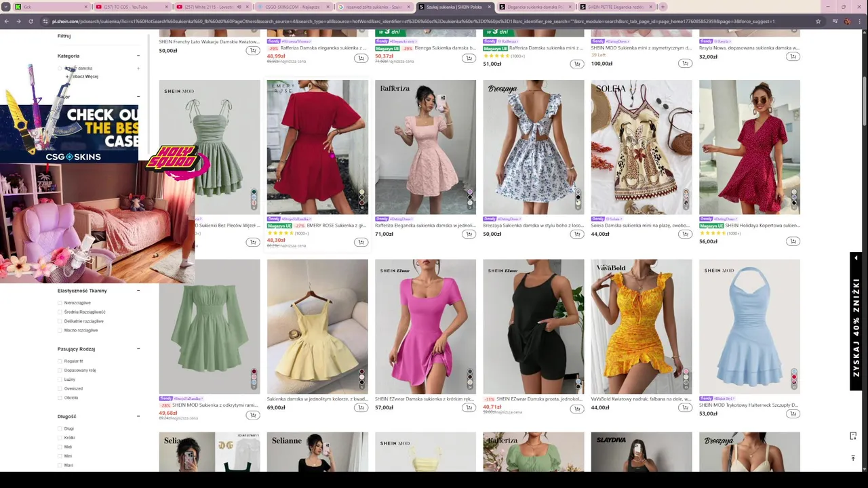The height and width of the screenshot is (488, 868).
Task: Check the Dopasowany krój filter
Action: tap(60, 370)
